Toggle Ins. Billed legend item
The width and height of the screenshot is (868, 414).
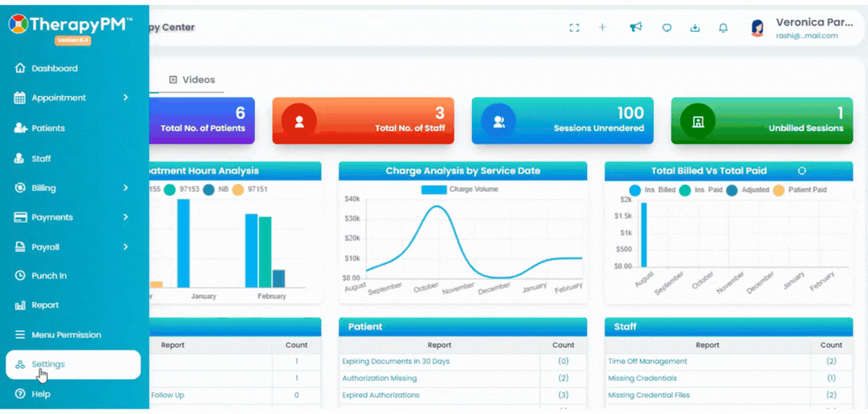(652, 189)
